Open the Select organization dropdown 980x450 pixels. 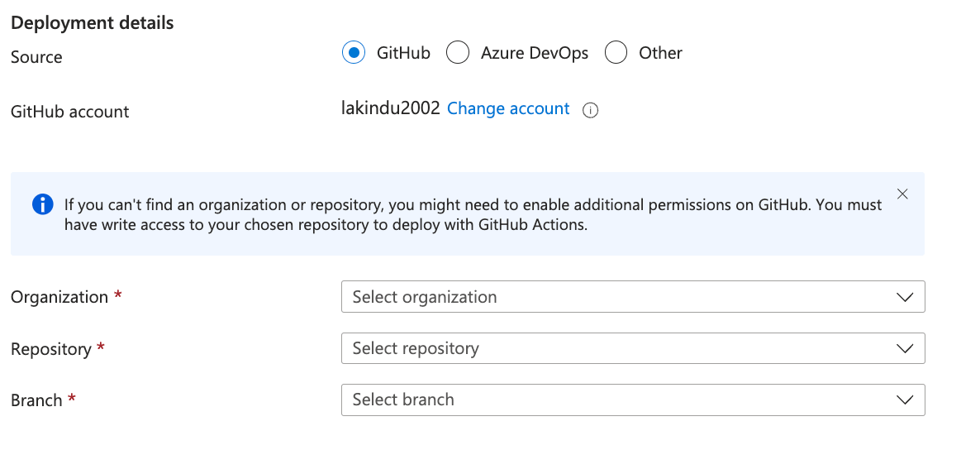click(632, 297)
